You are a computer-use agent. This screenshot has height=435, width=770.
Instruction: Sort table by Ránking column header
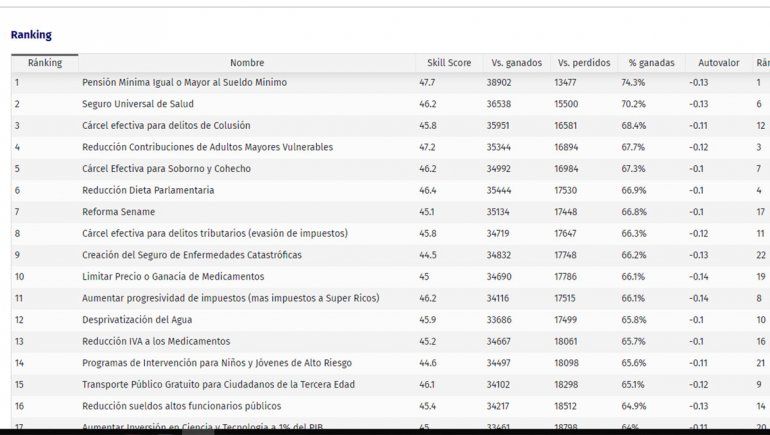point(45,63)
